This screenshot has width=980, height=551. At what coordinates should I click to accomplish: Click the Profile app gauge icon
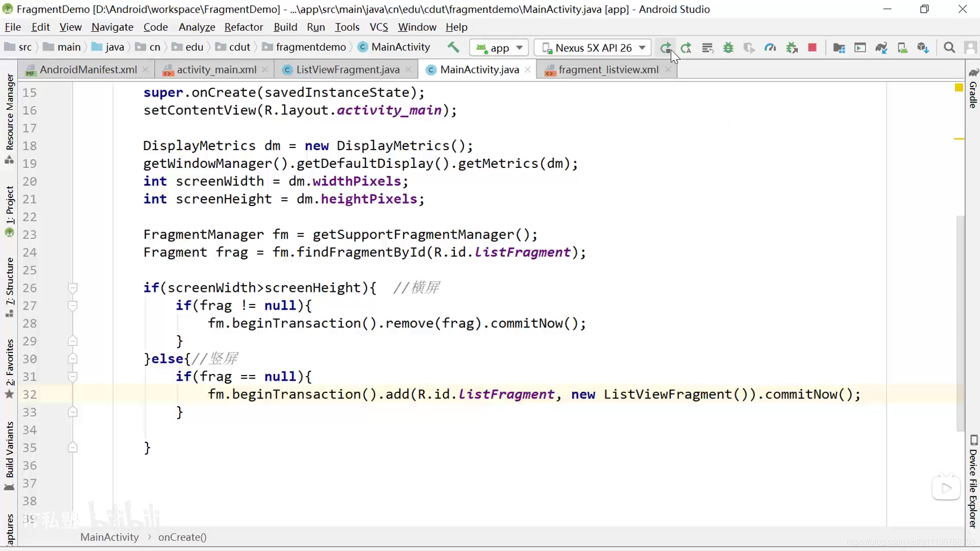coord(770,48)
